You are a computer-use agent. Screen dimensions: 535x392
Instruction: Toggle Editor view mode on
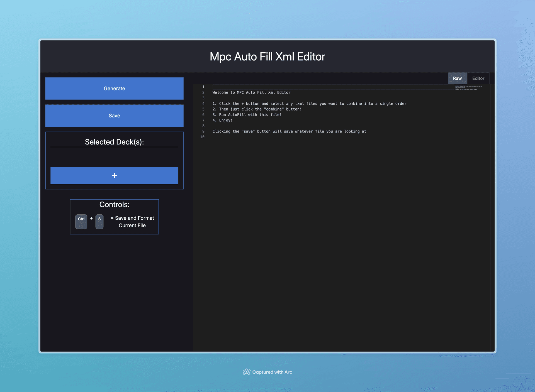tap(478, 78)
